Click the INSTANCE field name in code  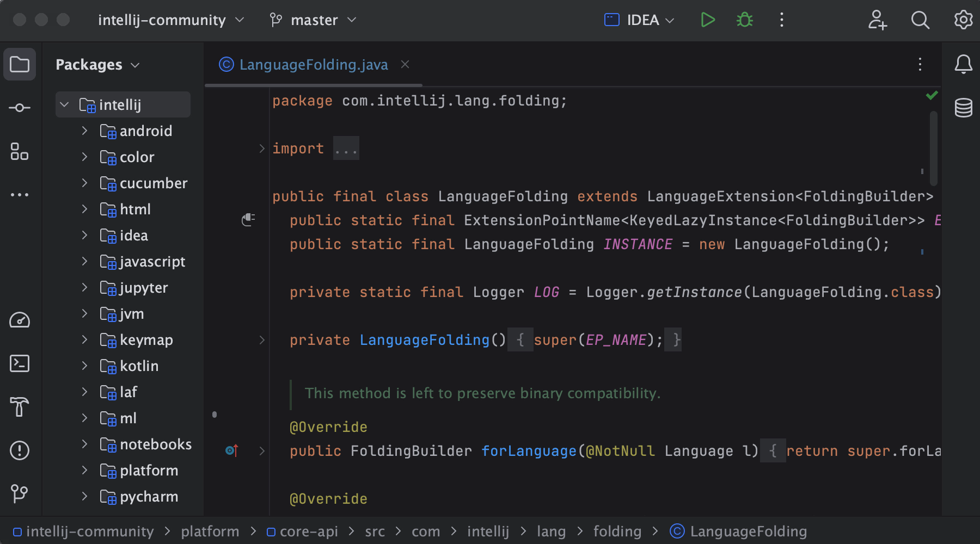pos(638,244)
